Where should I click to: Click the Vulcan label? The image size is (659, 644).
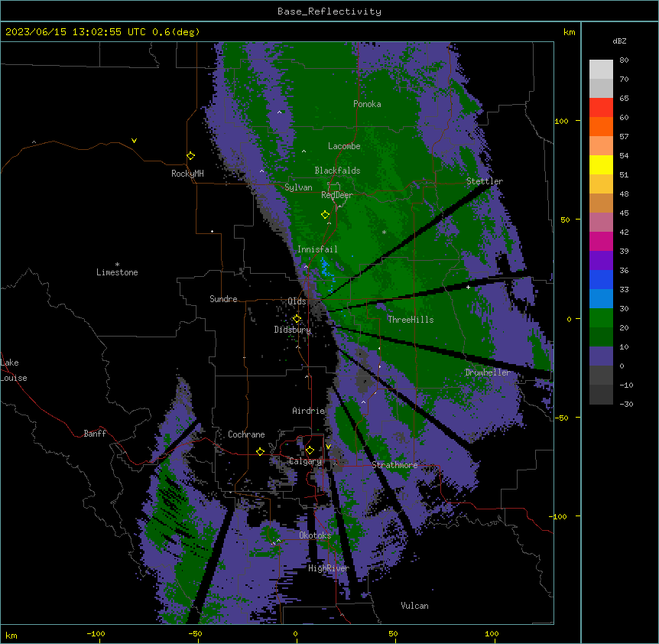pyautogui.click(x=414, y=606)
